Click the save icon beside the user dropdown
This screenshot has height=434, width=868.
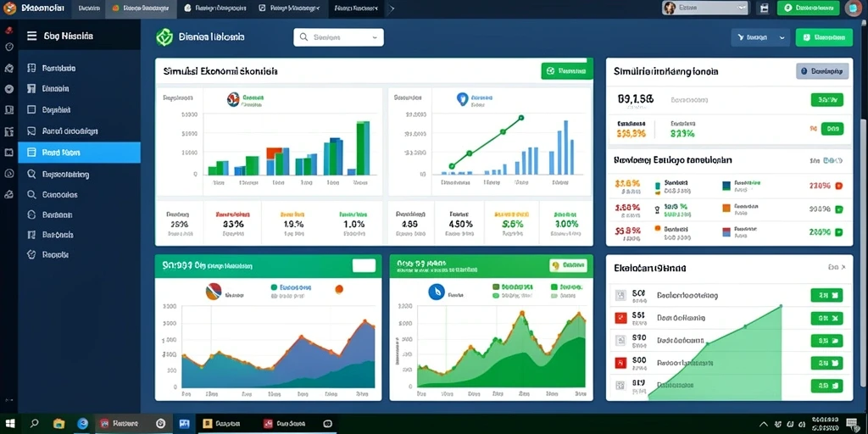click(765, 8)
